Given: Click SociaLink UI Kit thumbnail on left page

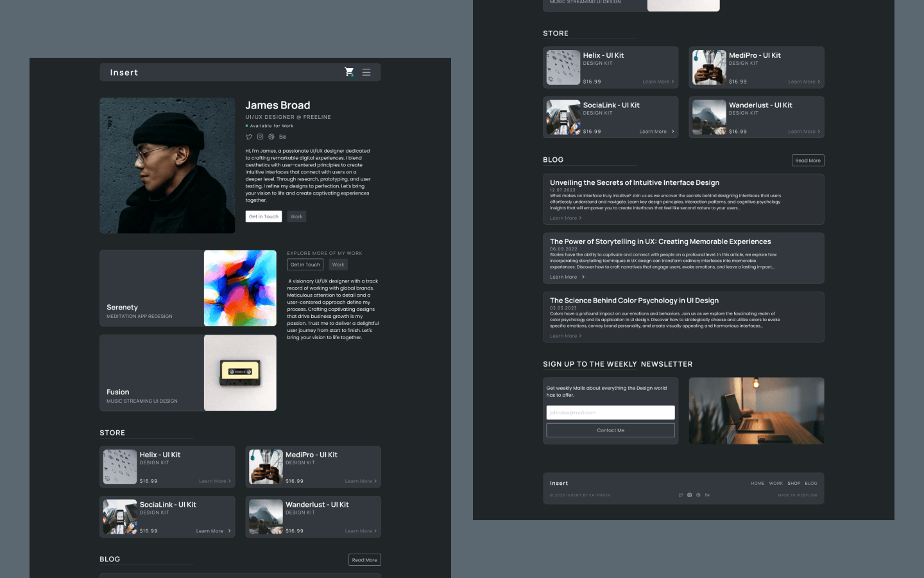Looking at the screenshot, I should [x=120, y=517].
